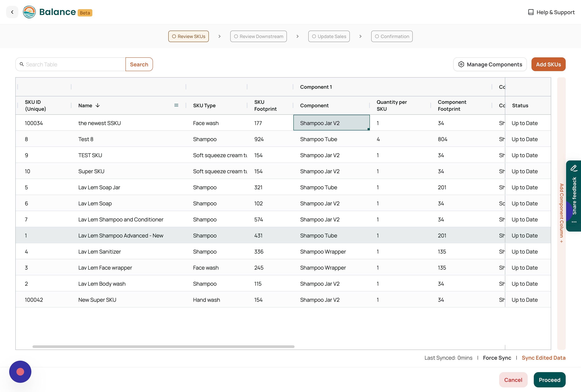Click Add Component Column vertical bar

pyautogui.click(x=561, y=213)
